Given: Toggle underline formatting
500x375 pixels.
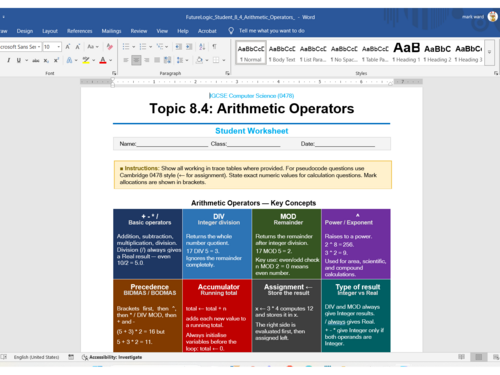Looking at the screenshot, I should 19,60.
